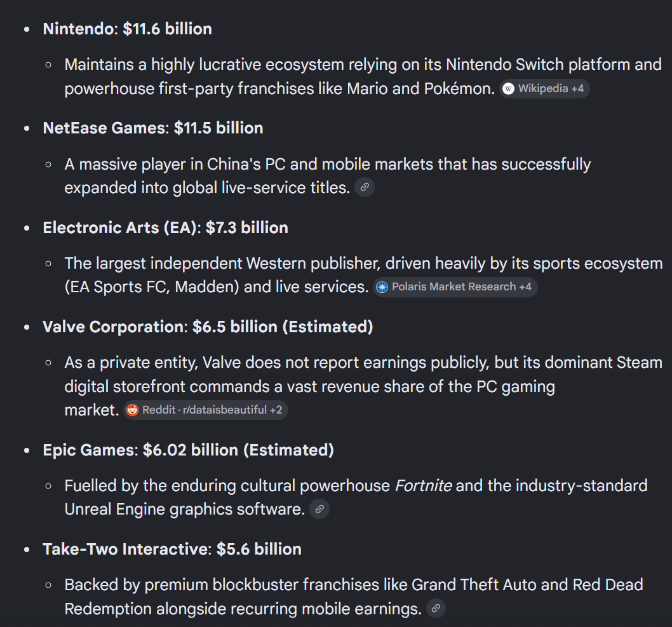Viewport: 672px width, 627px height.
Task: Click the Wikipedia logo icon
Action: (508, 89)
